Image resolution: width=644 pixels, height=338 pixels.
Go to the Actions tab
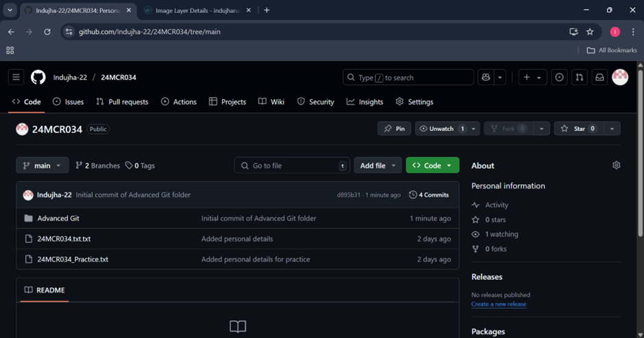(x=179, y=102)
